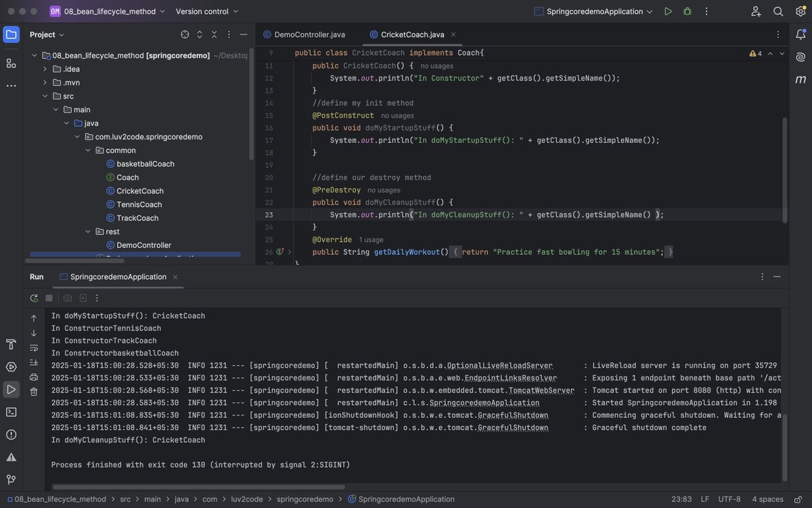Expand the .idea folder

coord(46,69)
